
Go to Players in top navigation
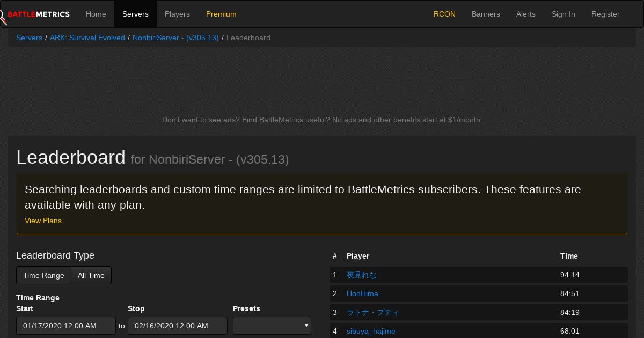click(x=177, y=14)
